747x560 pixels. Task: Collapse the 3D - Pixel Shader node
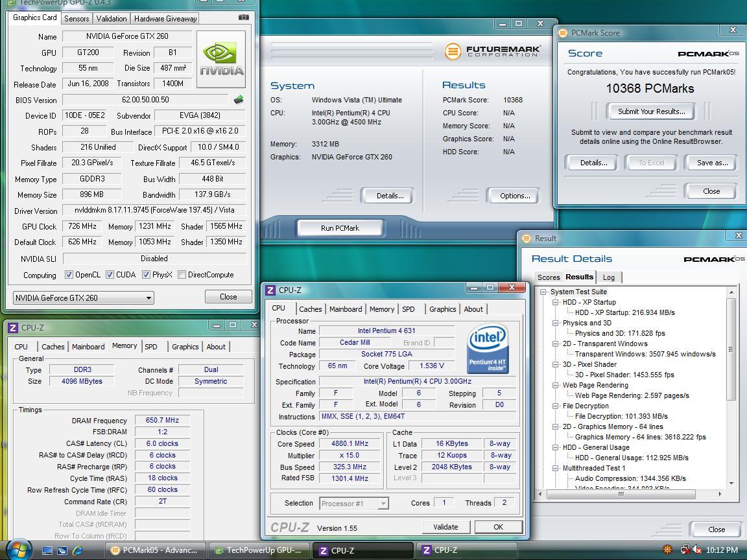556,365
